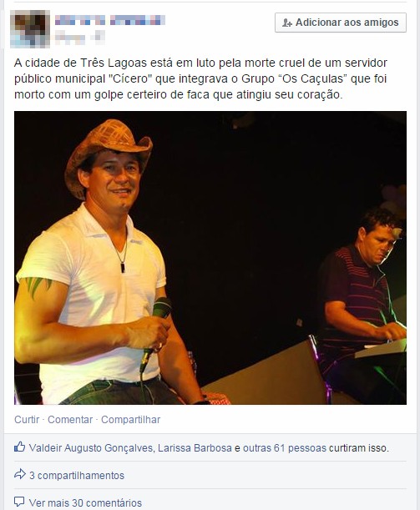Open the blurred poster profile picture

click(30, 29)
